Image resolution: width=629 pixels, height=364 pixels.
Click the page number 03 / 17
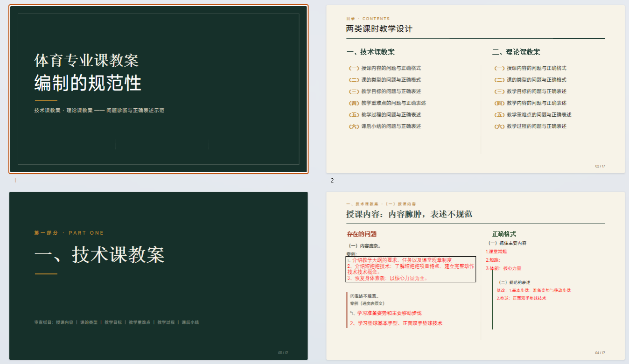coord(283,353)
